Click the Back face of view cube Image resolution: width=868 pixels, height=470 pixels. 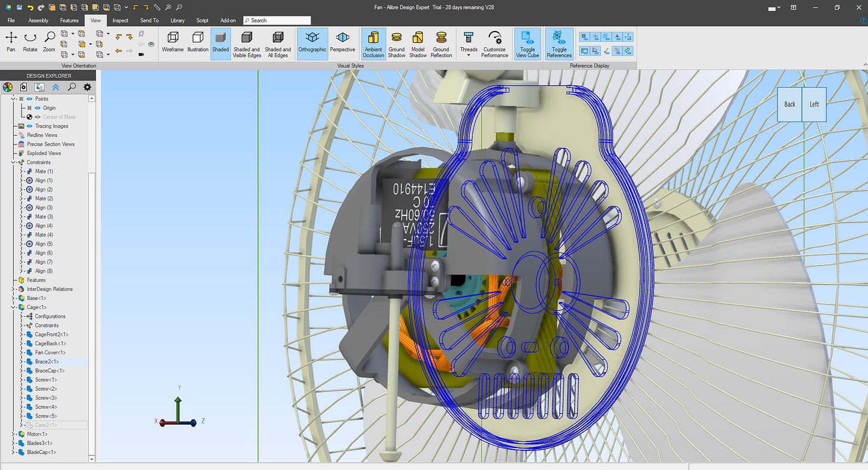click(789, 104)
